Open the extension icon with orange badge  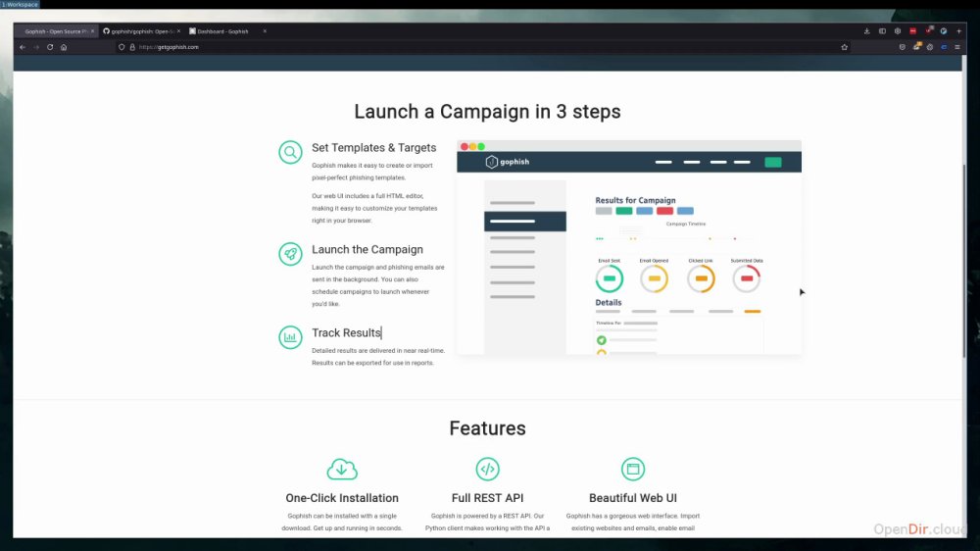(x=916, y=47)
